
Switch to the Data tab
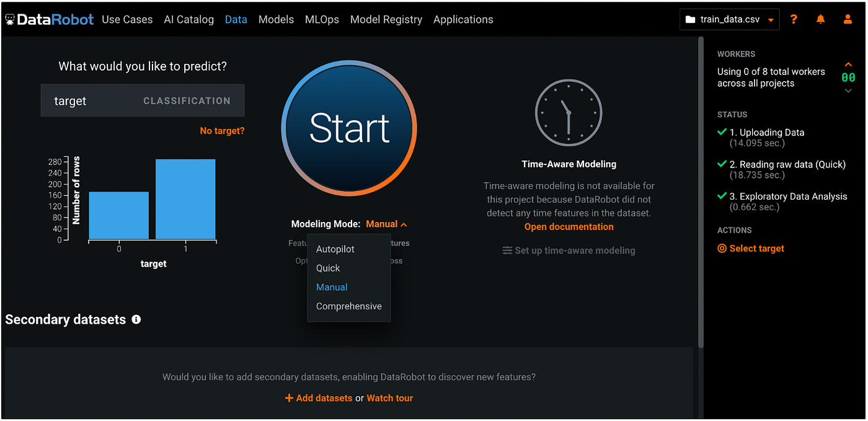click(236, 19)
